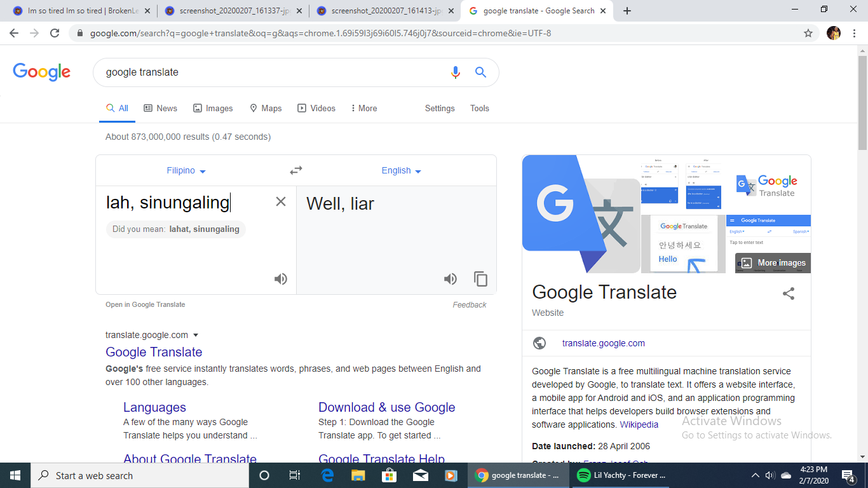
Task: Open the Google Translate result title
Action: (154, 352)
